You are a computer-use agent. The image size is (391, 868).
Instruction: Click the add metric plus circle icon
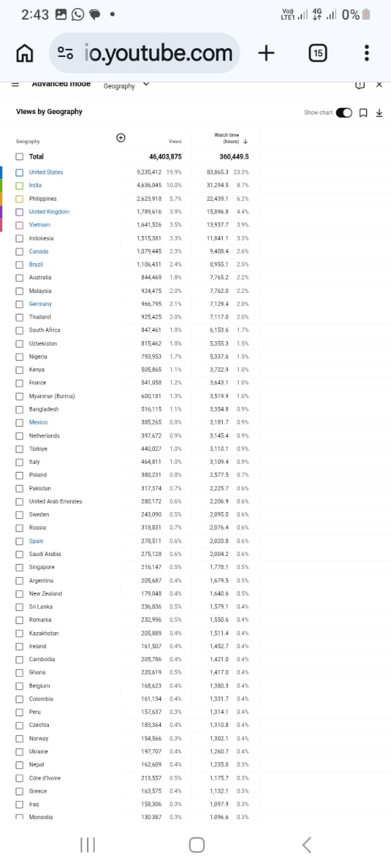click(x=121, y=138)
